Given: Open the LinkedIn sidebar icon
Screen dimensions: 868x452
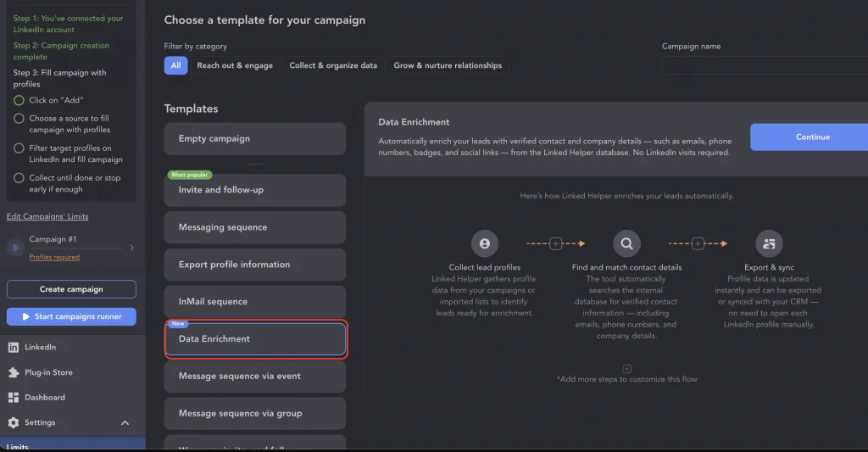Looking at the screenshot, I should click(14, 348).
